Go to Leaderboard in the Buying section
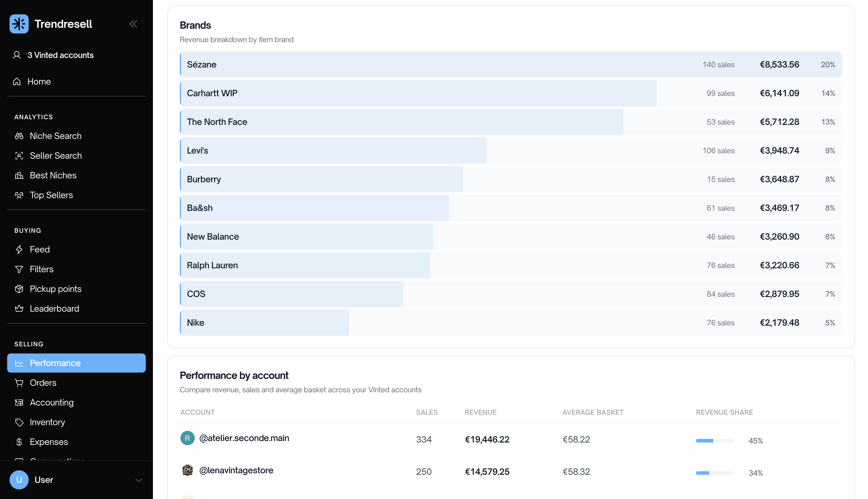 [76, 308]
